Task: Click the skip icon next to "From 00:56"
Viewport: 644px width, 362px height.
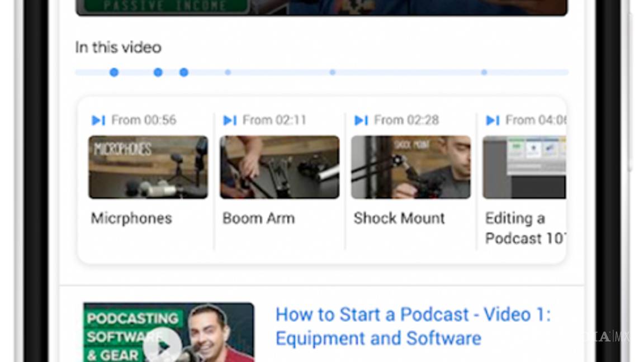Action: pos(98,120)
